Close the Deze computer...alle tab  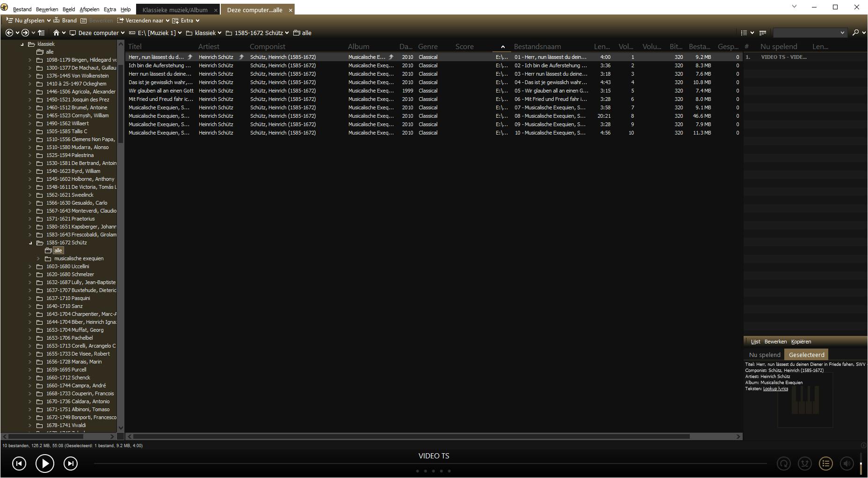[x=290, y=10]
